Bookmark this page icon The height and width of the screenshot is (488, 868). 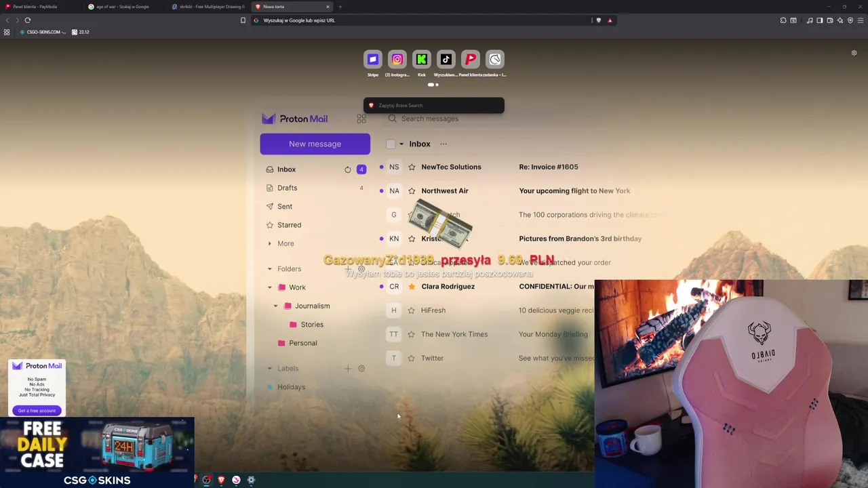[x=243, y=20]
